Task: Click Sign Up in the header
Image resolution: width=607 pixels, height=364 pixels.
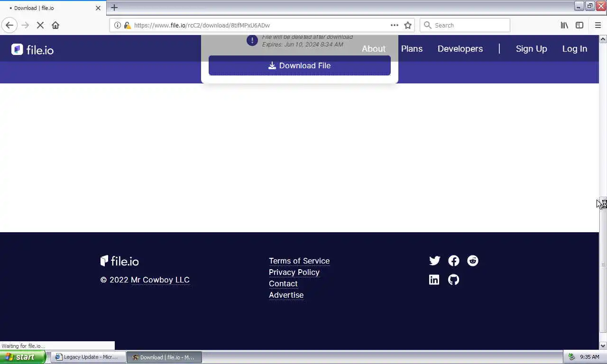Action: pos(532,49)
